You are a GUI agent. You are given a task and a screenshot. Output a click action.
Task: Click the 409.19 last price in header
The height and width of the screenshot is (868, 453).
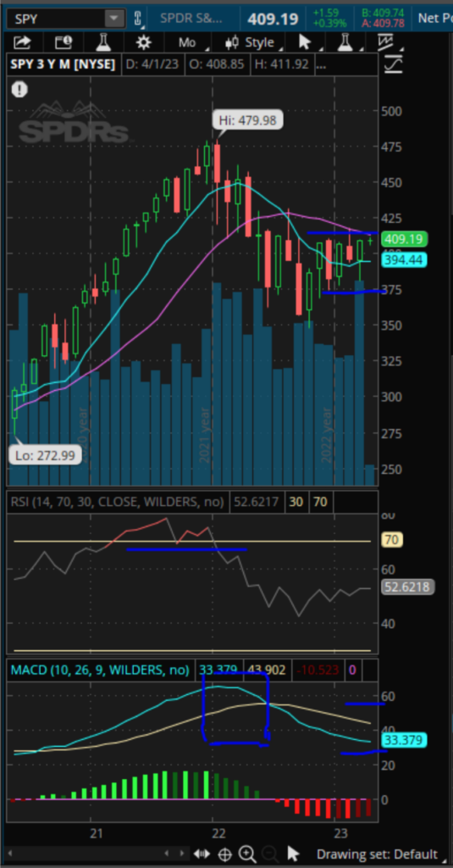pyautogui.click(x=273, y=19)
